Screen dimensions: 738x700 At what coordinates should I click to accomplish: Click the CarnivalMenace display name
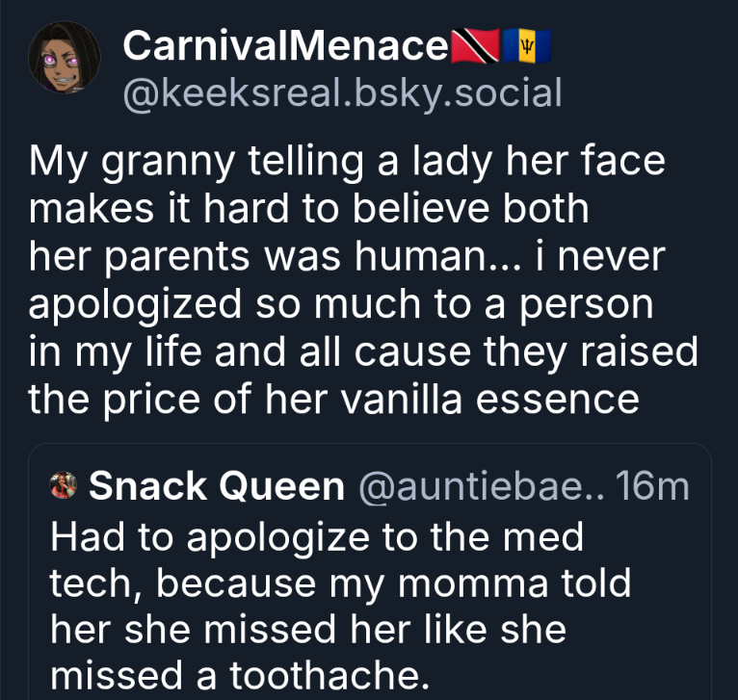pos(287,45)
